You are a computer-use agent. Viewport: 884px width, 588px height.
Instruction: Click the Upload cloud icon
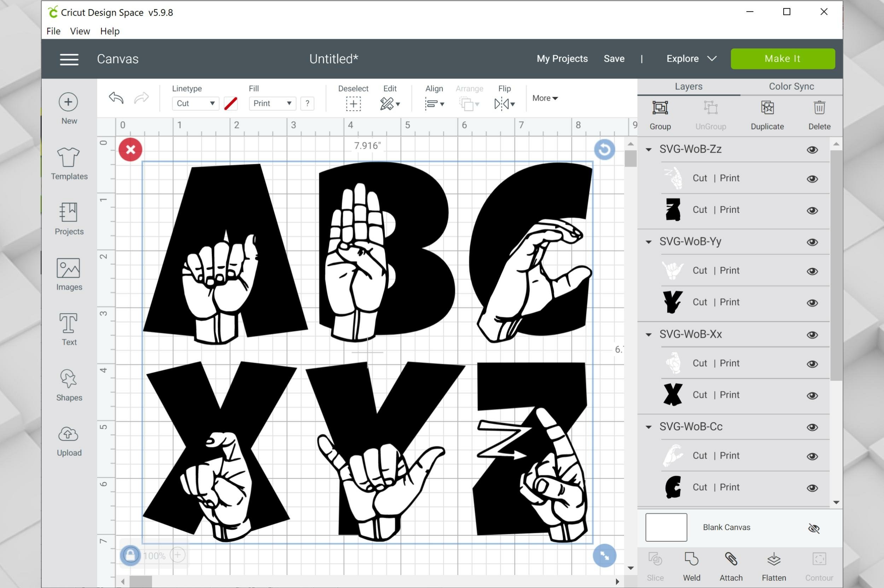click(68, 434)
